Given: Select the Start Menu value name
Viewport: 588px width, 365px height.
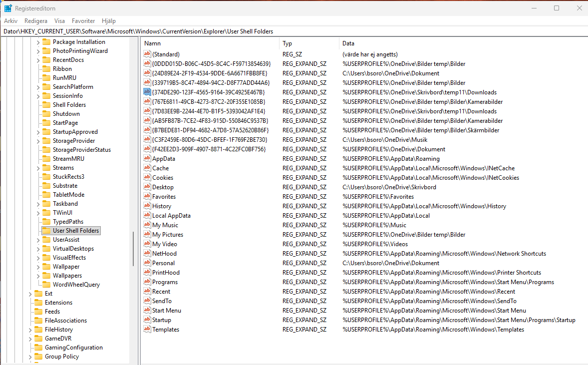Looking at the screenshot, I should click(167, 310).
